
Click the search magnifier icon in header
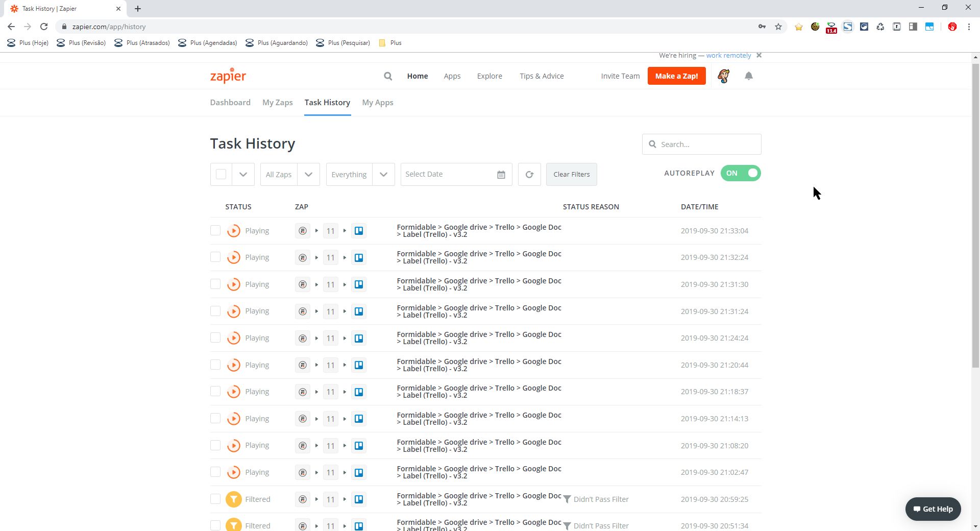point(388,76)
